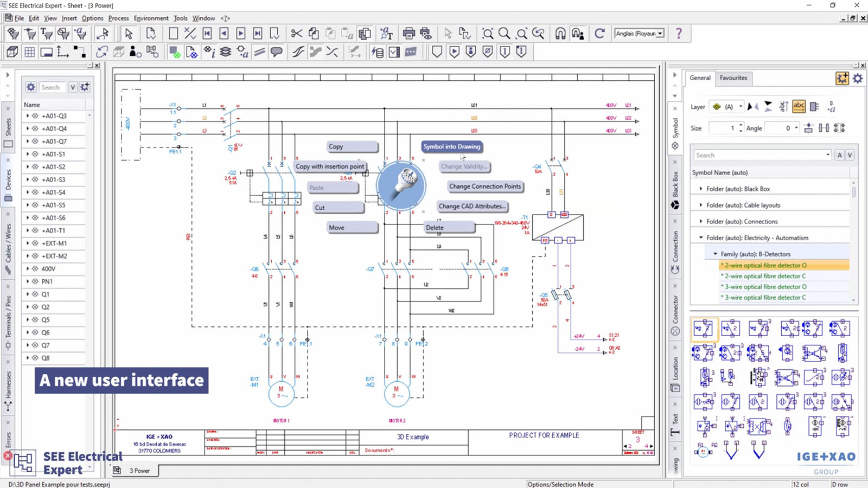Click the highlighted add-symbol gear icon

842,78
